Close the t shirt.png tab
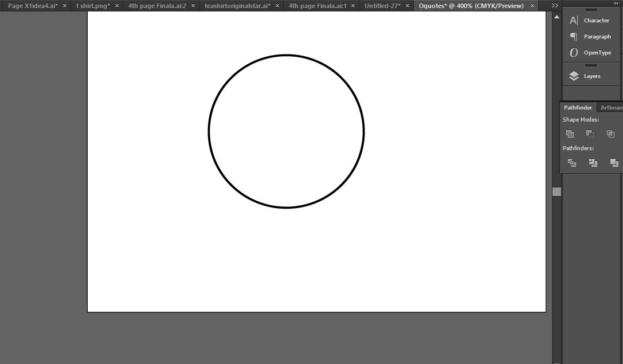 pyautogui.click(x=117, y=6)
